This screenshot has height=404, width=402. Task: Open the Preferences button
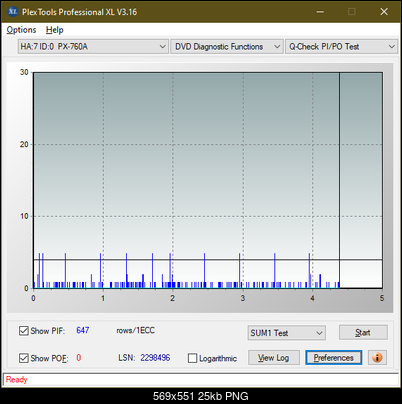pyautogui.click(x=334, y=358)
